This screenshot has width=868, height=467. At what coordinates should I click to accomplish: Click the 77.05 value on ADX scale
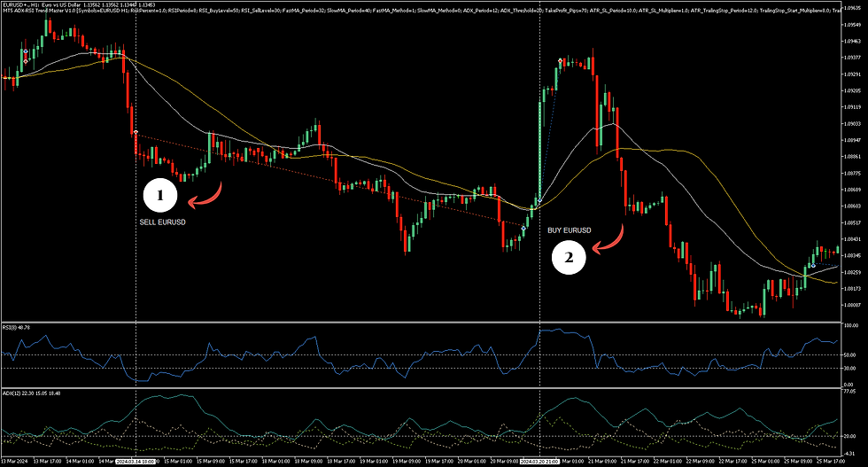tap(850, 392)
